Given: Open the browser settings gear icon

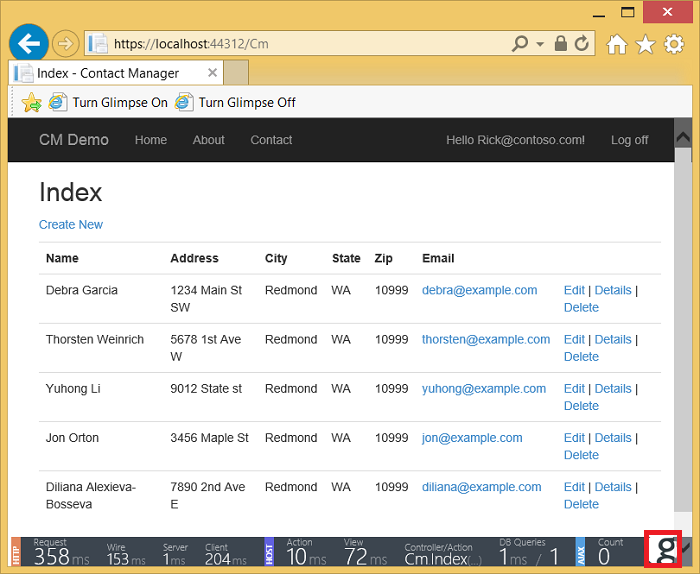Looking at the screenshot, I should [673, 44].
